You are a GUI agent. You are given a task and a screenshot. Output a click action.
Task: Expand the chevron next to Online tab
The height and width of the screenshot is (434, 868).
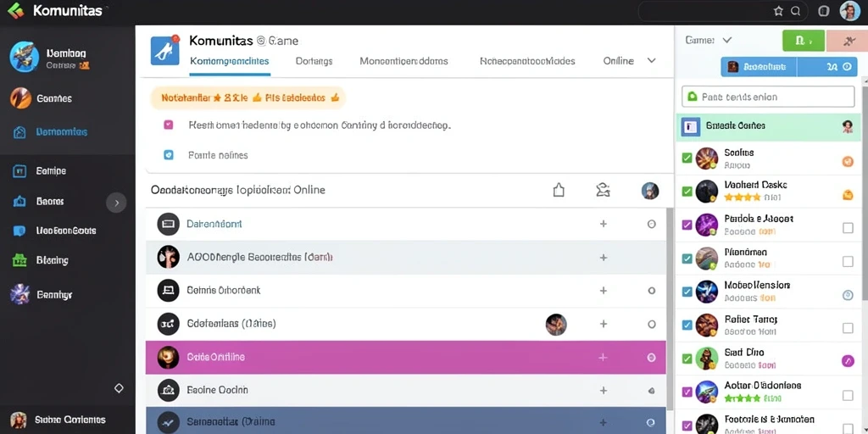(x=652, y=60)
